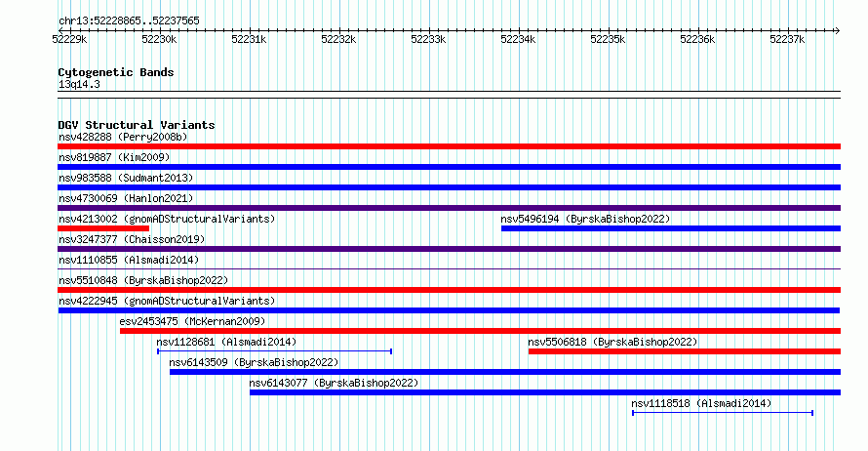Open nsv983588 (Sudmant2013) label

[126, 178]
